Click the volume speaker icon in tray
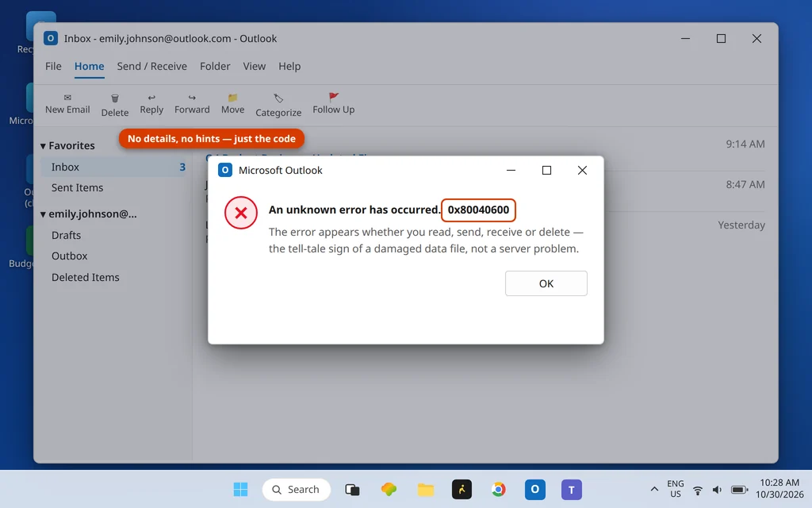 tap(717, 490)
